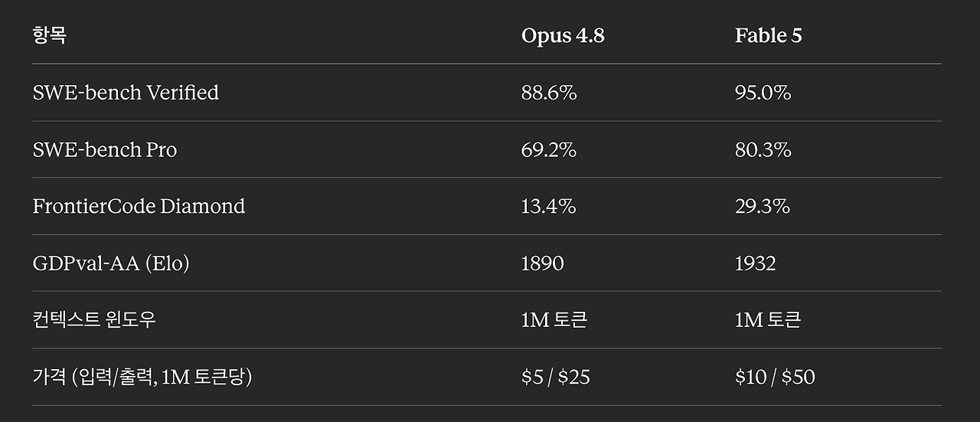Select the GDPval-AA (Elo) row label
The width and height of the screenshot is (980, 422).
[111, 263]
